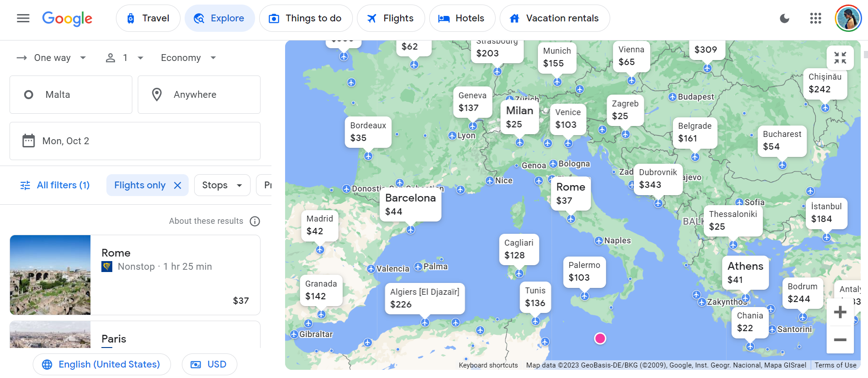Image resolution: width=868 pixels, height=378 pixels.
Task: Click the Valencia airport marker
Action: (371, 269)
